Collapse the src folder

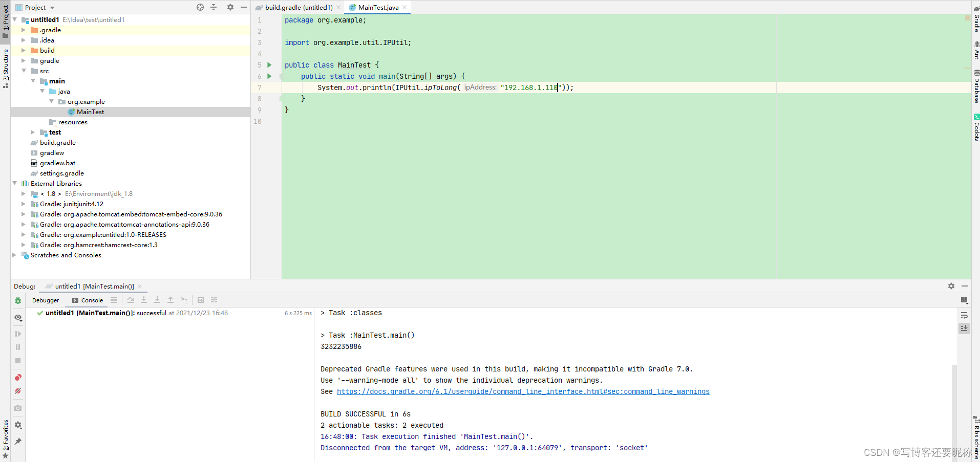[x=24, y=71]
